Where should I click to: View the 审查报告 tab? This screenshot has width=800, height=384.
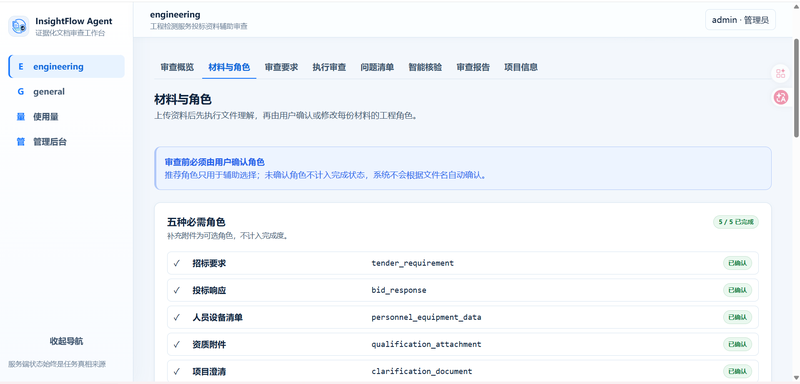coord(473,67)
